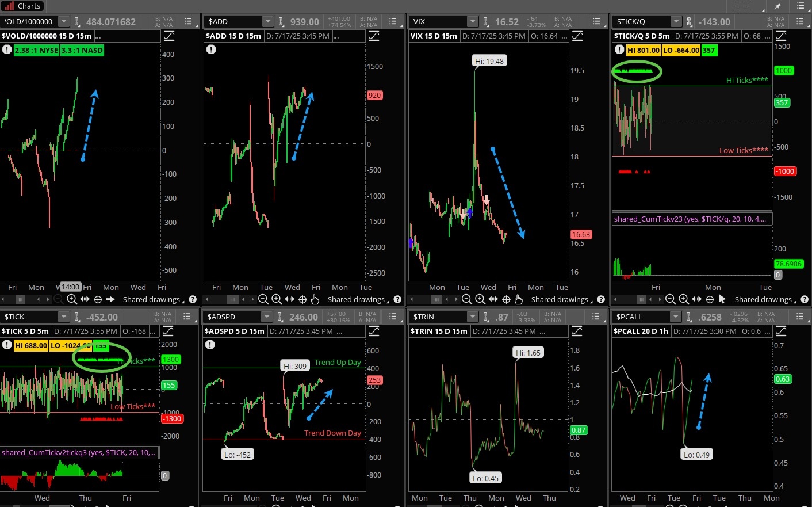Click the pan arrows icon under $TICK/Q chart
This screenshot has width=812, height=507.
(x=696, y=299)
